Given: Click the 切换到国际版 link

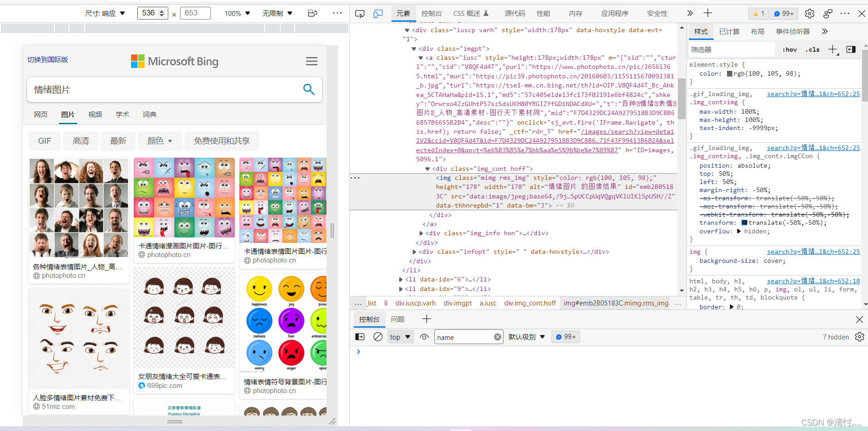Looking at the screenshot, I should click(48, 59).
